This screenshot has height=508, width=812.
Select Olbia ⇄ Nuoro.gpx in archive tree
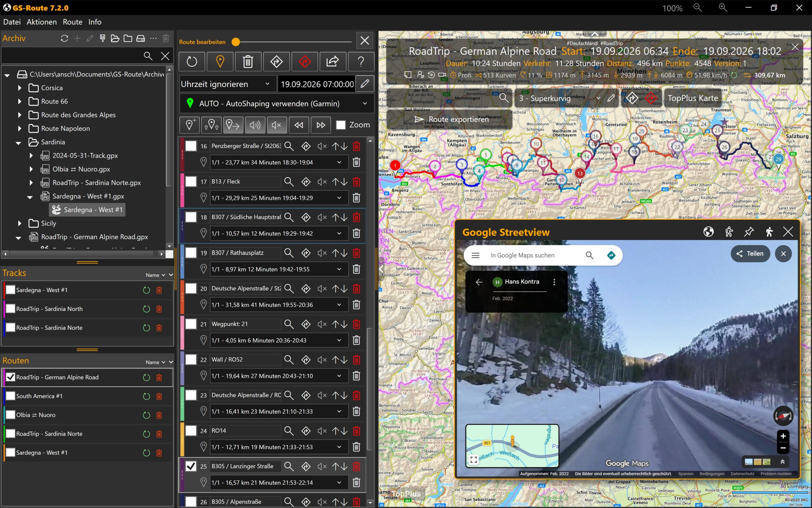pyautogui.click(x=81, y=169)
